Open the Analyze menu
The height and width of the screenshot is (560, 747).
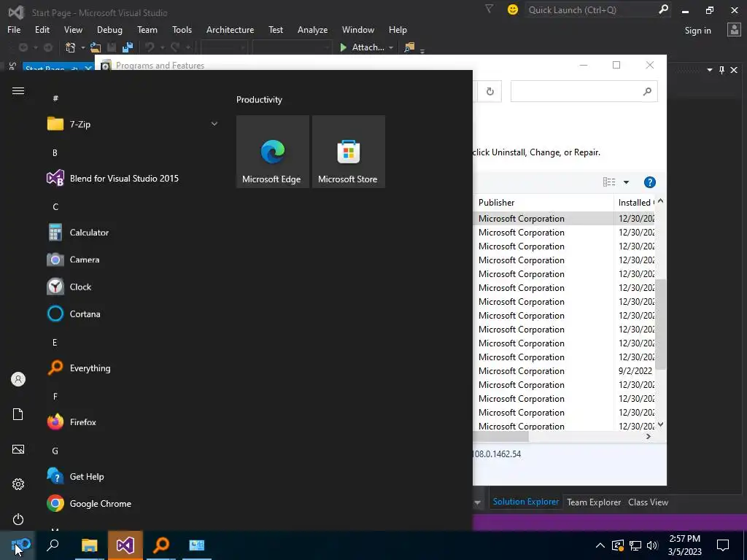tap(312, 29)
